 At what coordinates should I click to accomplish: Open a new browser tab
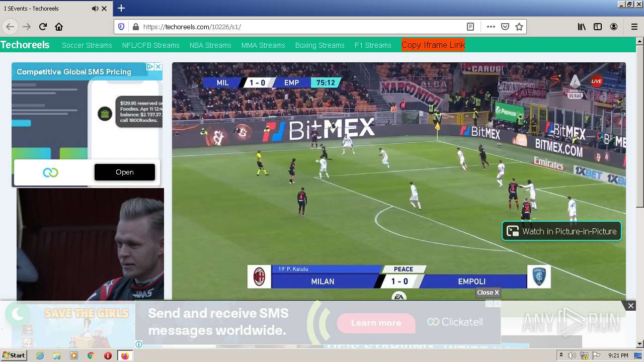(x=121, y=8)
